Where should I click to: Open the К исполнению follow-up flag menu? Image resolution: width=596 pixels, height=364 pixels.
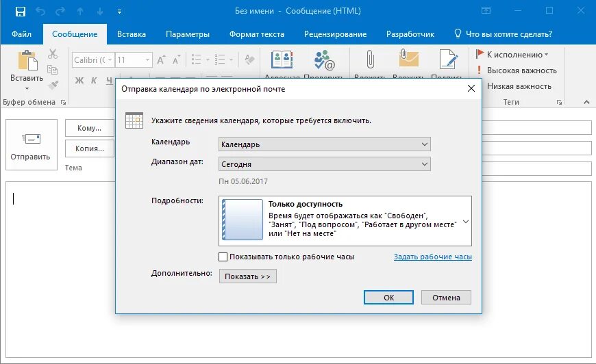[512, 55]
